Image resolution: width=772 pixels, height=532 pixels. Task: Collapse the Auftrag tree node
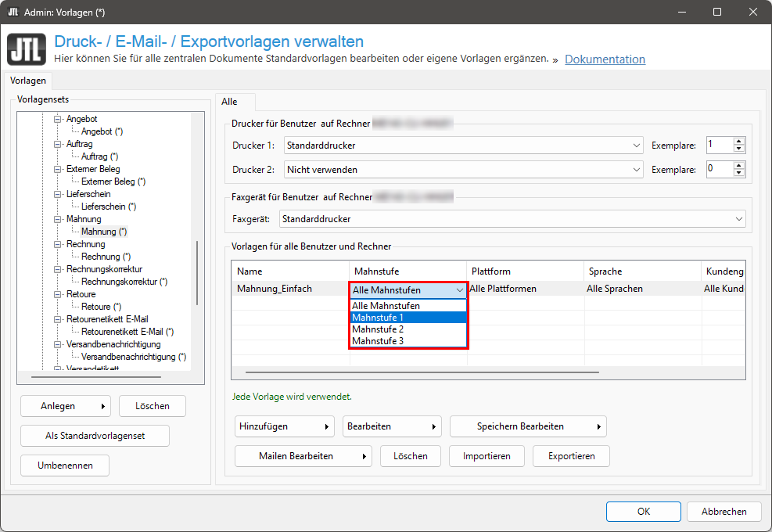[58, 144]
